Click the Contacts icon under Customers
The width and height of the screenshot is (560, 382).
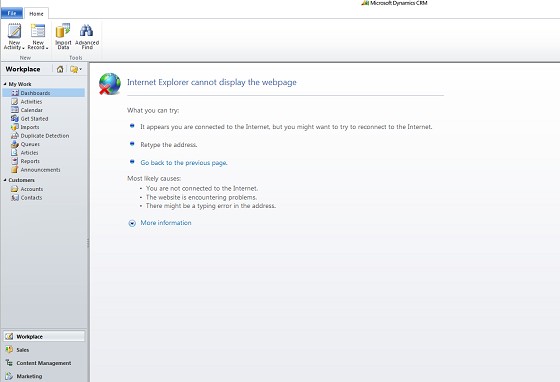pyautogui.click(x=15, y=197)
